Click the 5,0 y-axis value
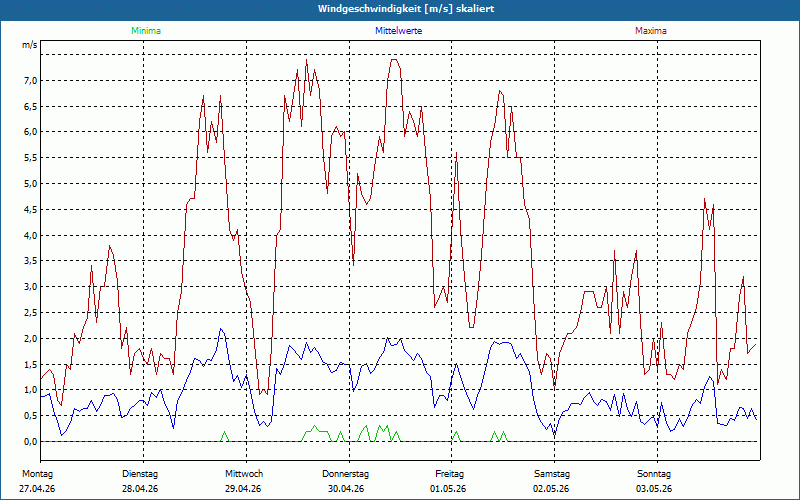This screenshot has width=800, height=500. 30,184
